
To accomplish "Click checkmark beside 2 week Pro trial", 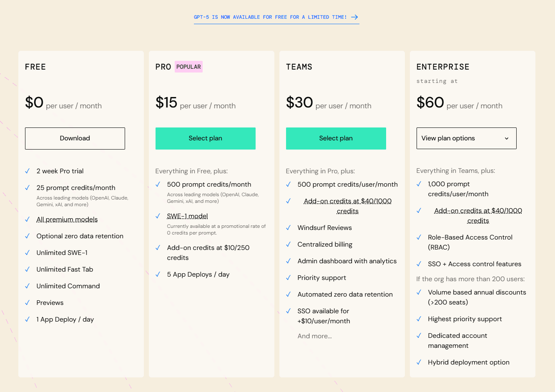I will pyautogui.click(x=27, y=171).
